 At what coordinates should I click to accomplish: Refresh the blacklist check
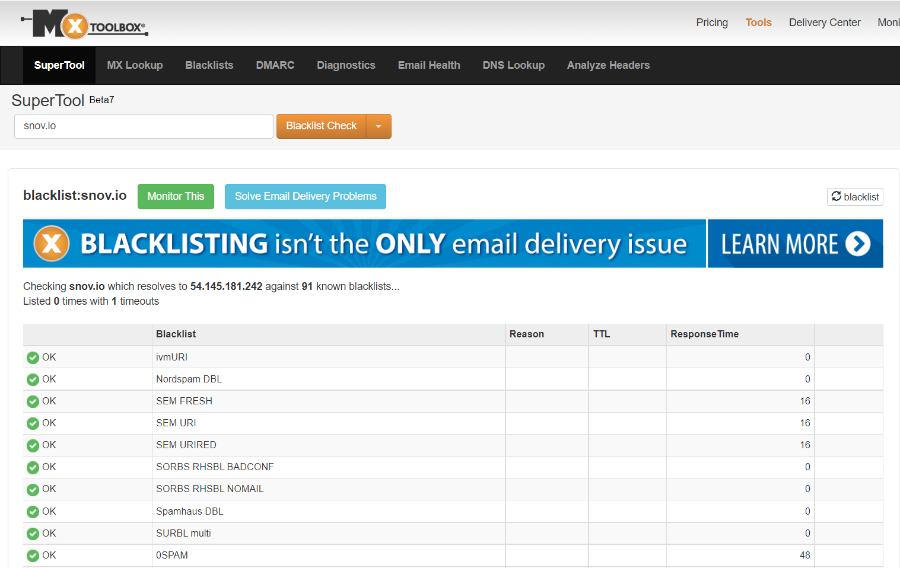855,197
